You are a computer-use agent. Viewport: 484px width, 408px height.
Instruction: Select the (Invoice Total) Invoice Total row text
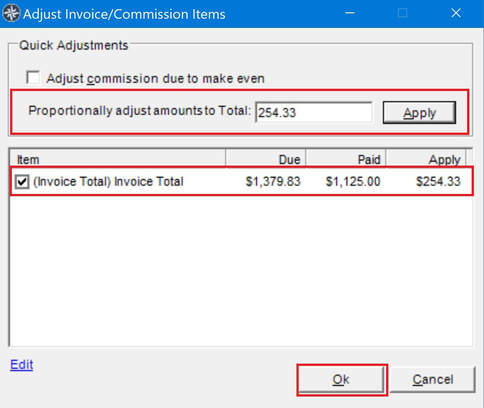coord(108,182)
